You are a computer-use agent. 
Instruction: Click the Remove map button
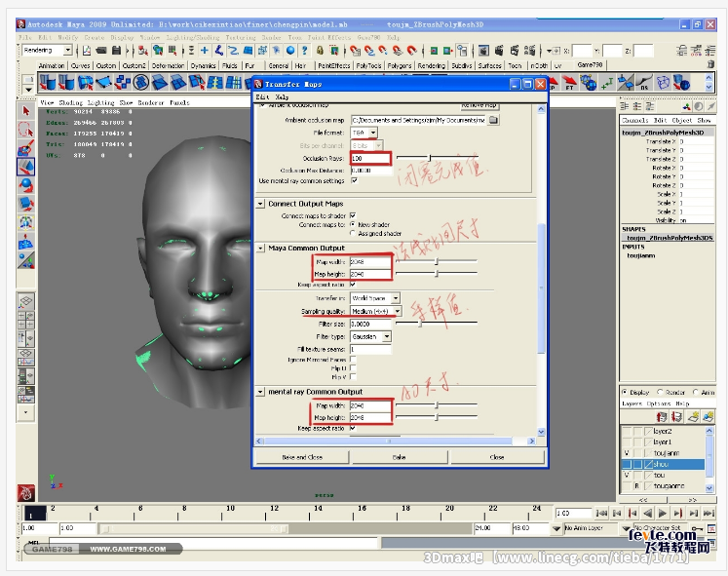point(479,106)
